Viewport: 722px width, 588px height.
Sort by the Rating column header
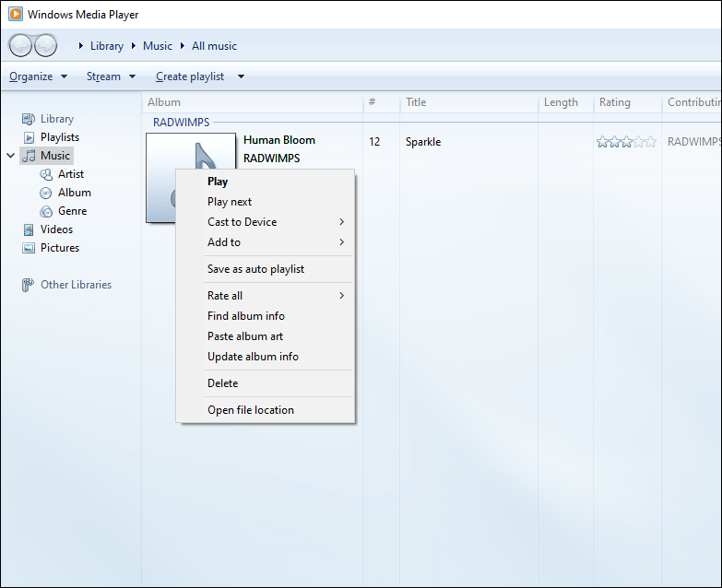pyautogui.click(x=628, y=102)
